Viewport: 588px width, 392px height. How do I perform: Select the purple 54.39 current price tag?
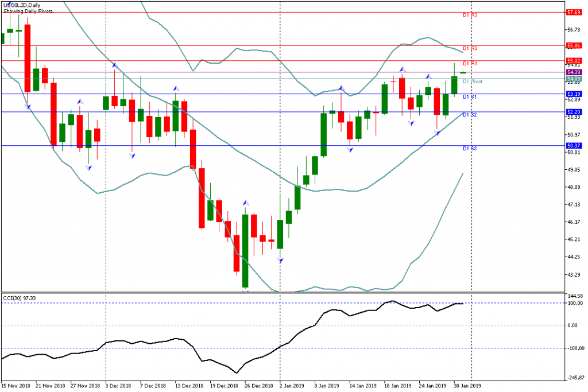click(573, 72)
